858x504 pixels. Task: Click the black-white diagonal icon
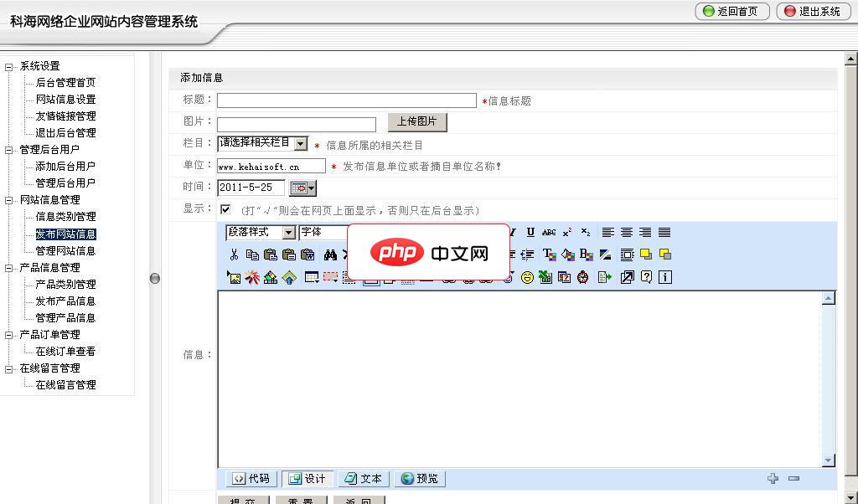[605, 255]
